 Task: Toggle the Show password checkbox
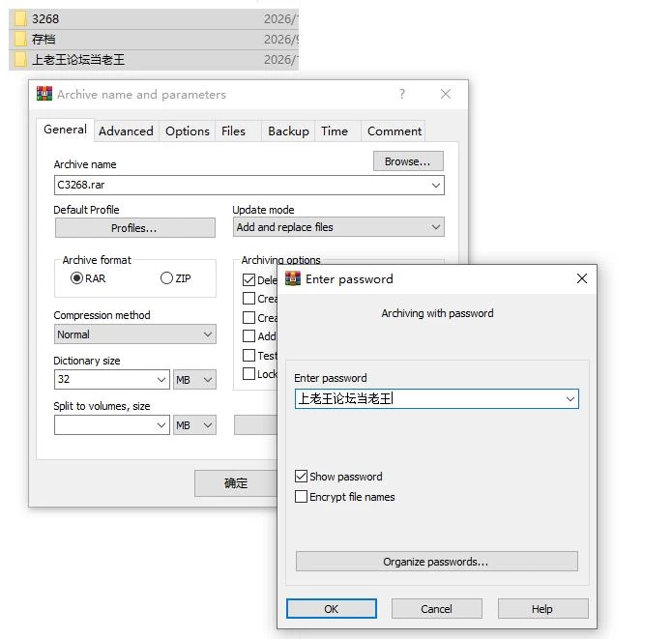coord(302,477)
